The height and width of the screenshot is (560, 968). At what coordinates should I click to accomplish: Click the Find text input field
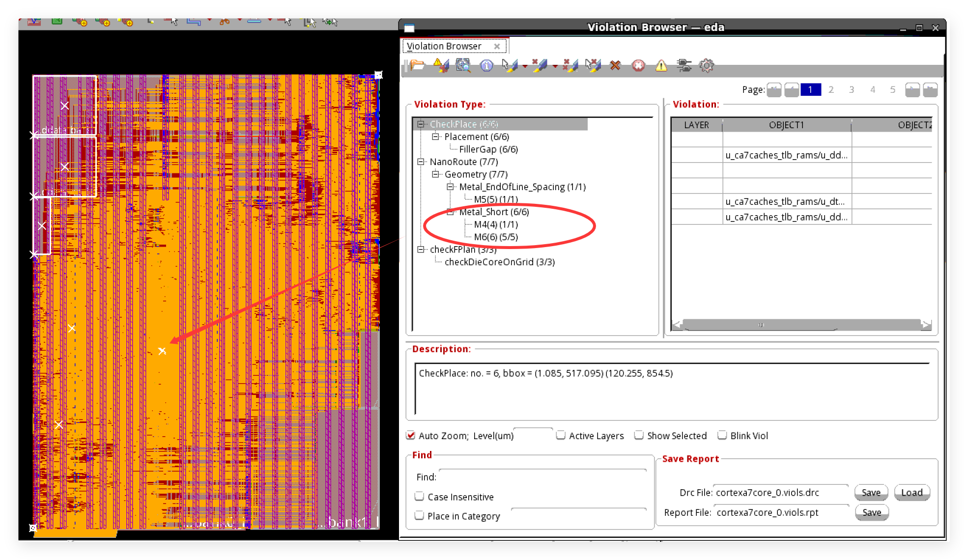(x=542, y=476)
